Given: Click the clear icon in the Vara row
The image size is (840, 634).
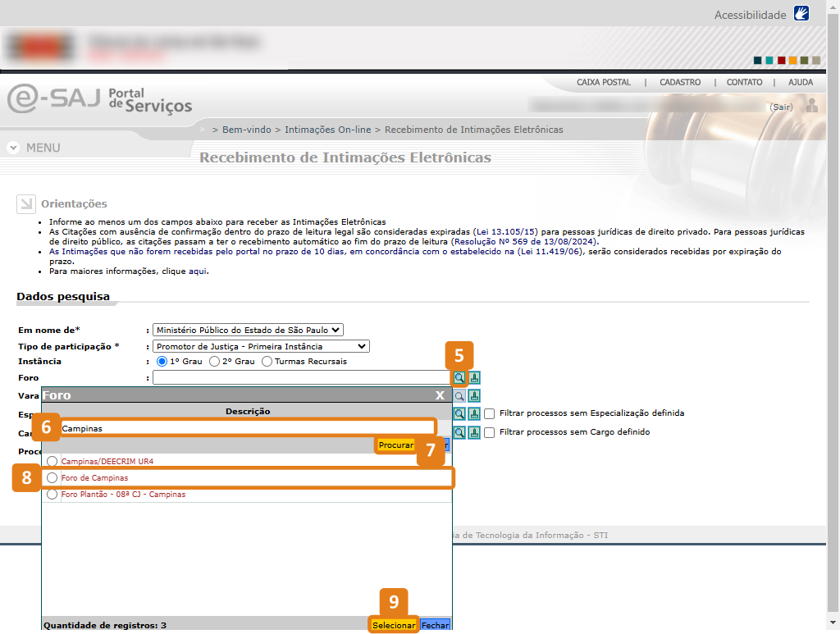Looking at the screenshot, I should [x=474, y=396].
